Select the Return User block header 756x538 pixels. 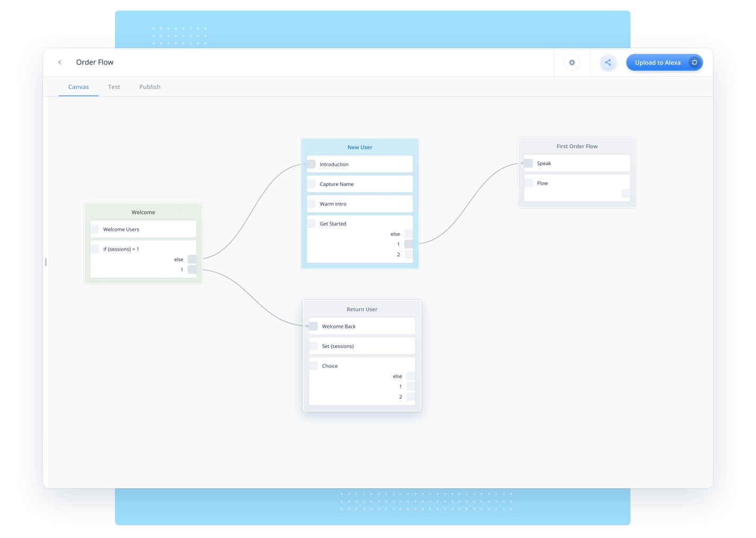click(x=362, y=309)
